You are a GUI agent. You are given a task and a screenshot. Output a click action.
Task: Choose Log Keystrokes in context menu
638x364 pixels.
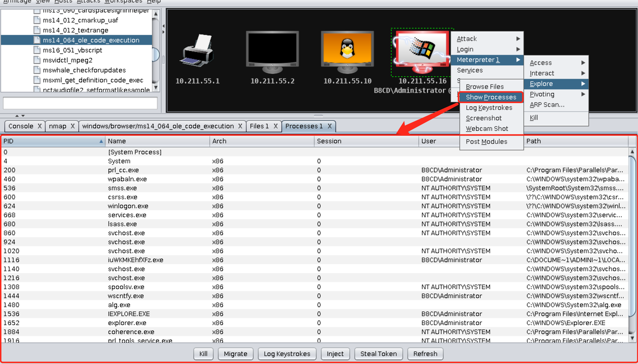pyautogui.click(x=488, y=108)
